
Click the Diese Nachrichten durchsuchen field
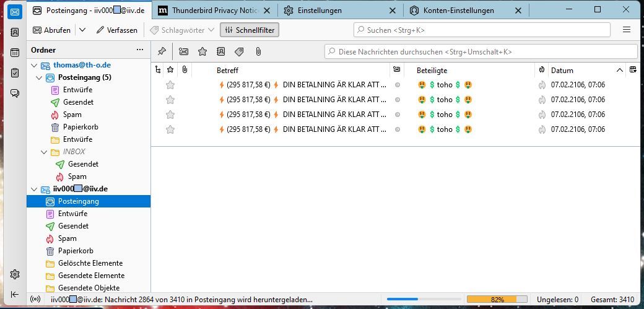(481, 51)
